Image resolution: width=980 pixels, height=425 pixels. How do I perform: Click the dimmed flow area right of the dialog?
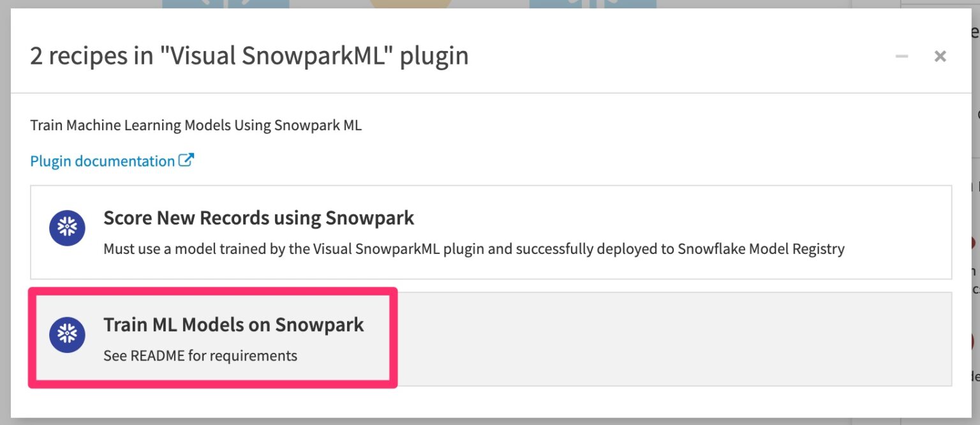975,255
